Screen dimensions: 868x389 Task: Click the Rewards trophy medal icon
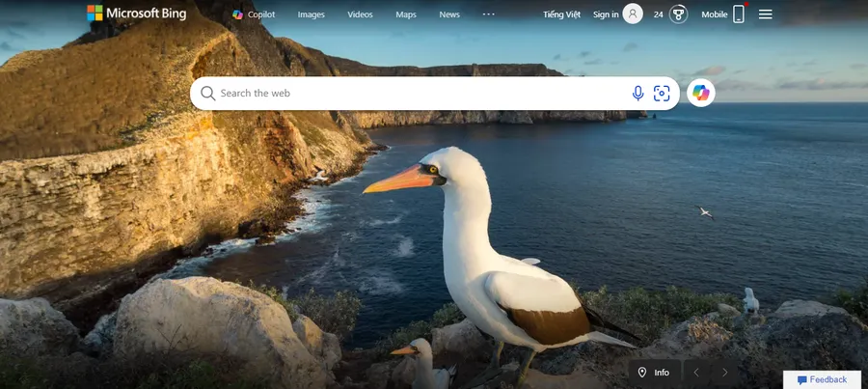679,14
